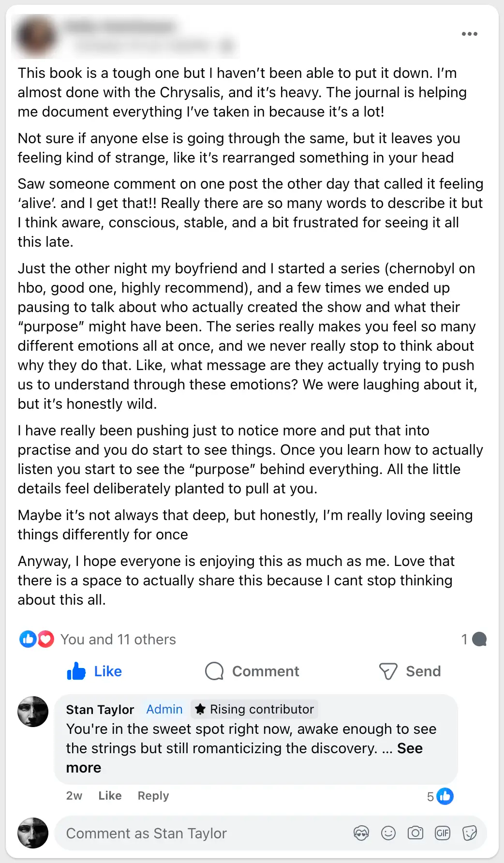Expand Stan Taylor's comment with See more
This screenshot has height=863, width=504.
(410, 748)
